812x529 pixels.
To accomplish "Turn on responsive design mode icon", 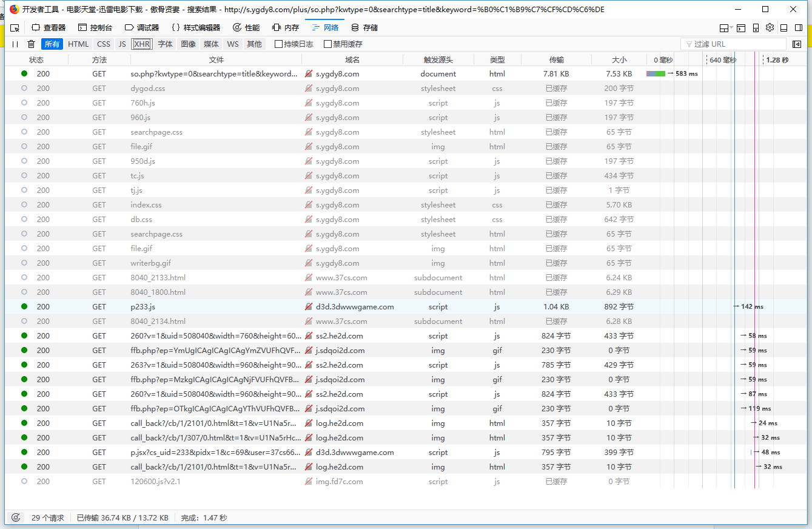I will 756,28.
